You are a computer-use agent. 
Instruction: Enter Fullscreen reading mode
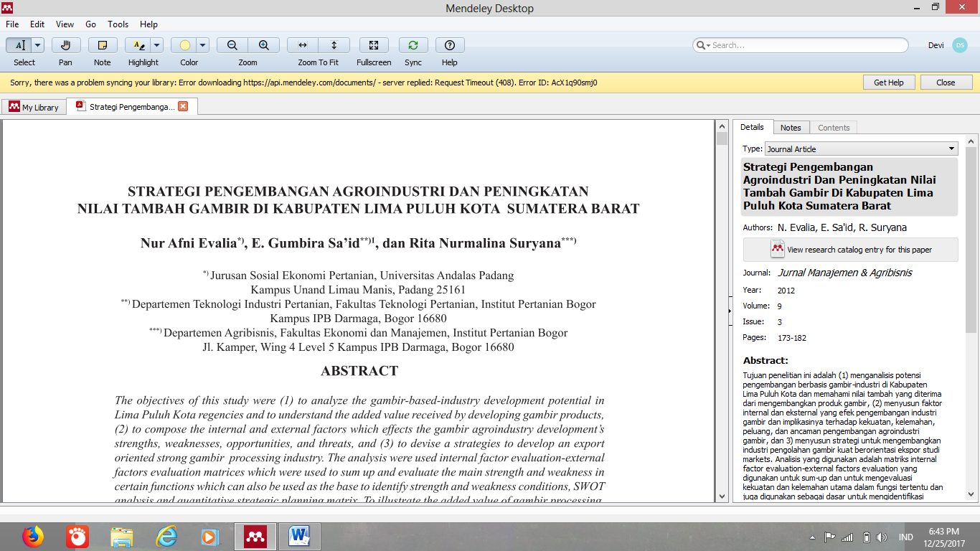point(374,45)
